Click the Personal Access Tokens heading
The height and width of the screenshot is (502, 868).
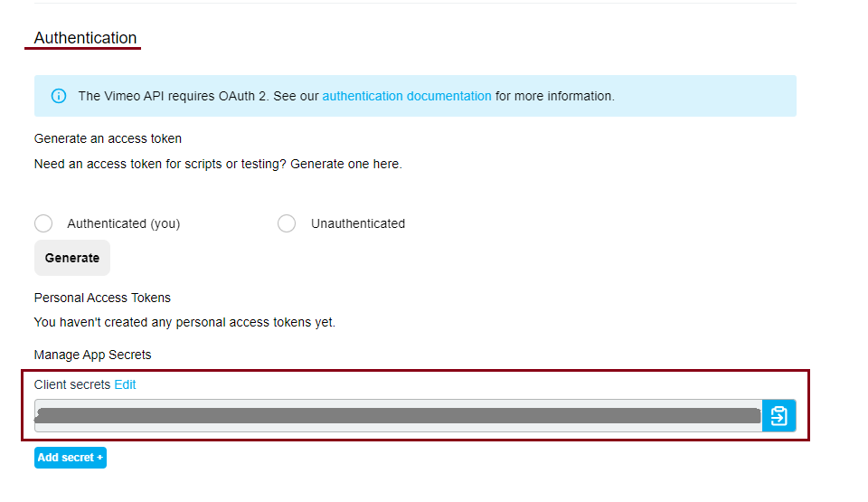pos(102,298)
